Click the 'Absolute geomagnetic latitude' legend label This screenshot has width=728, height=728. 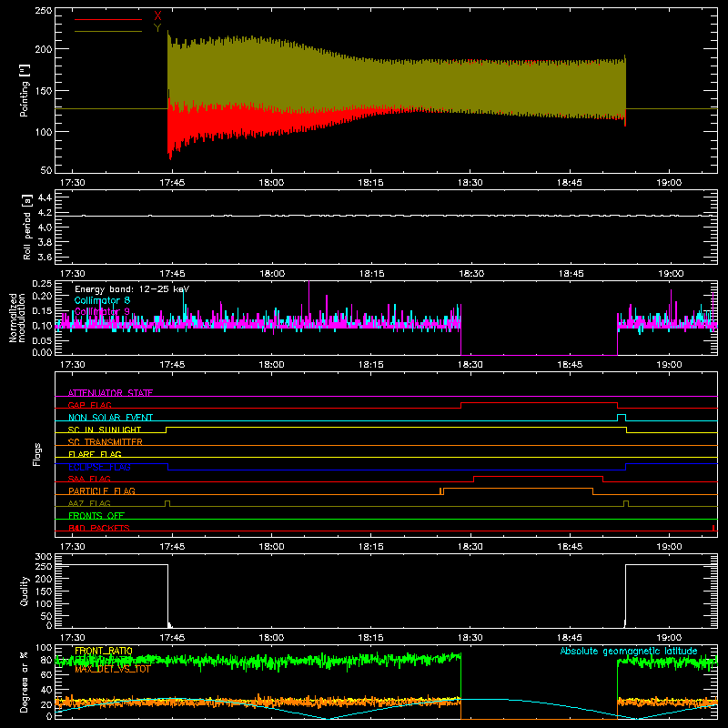(x=629, y=651)
